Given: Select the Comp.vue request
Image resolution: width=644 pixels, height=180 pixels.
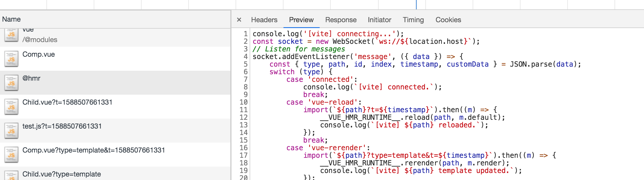Looking at the screenshot, I should pos(115,59).
